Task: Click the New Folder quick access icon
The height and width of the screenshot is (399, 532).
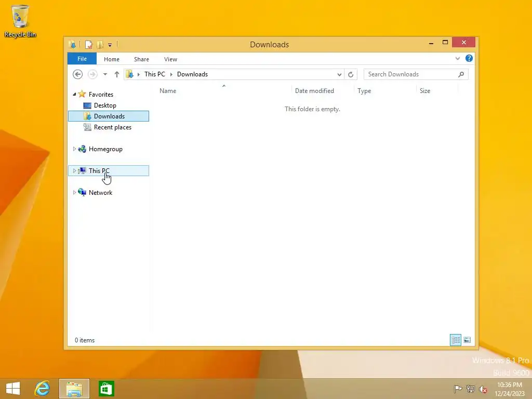Action: click(100, 45)
